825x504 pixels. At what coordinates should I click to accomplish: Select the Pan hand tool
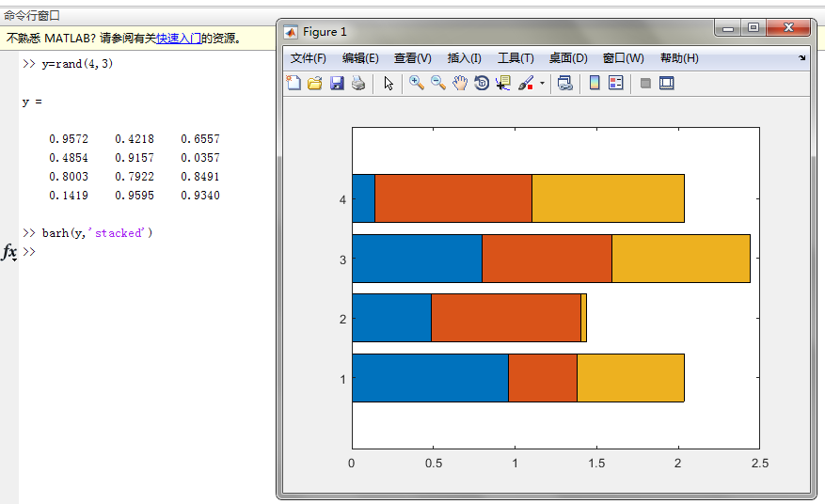pos(460,83)
